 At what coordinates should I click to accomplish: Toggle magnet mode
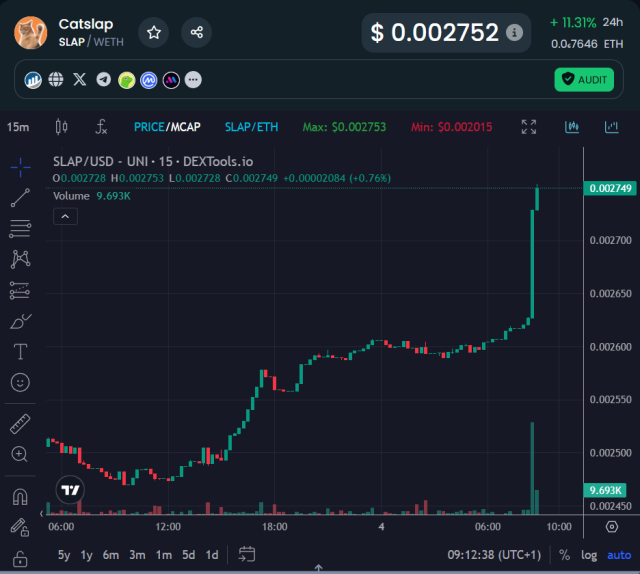pyautogui.click(x=20, y=497)
